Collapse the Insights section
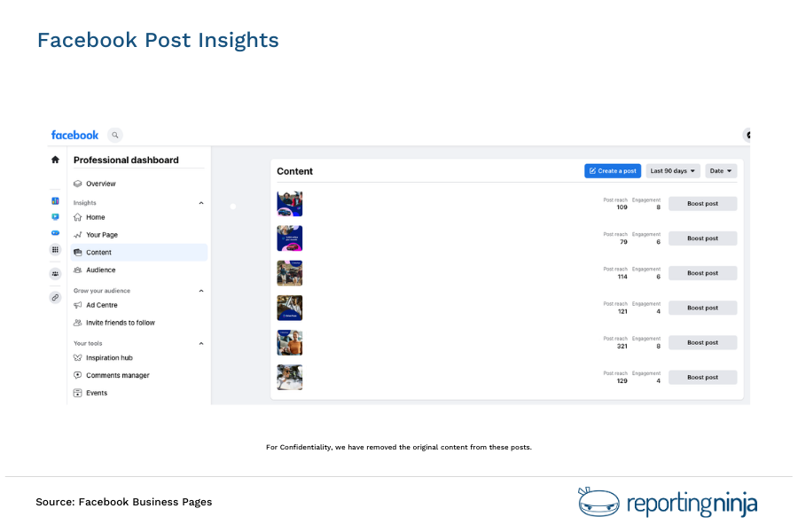The height and width of the screenshot is (532, 798). pos(201,202)
